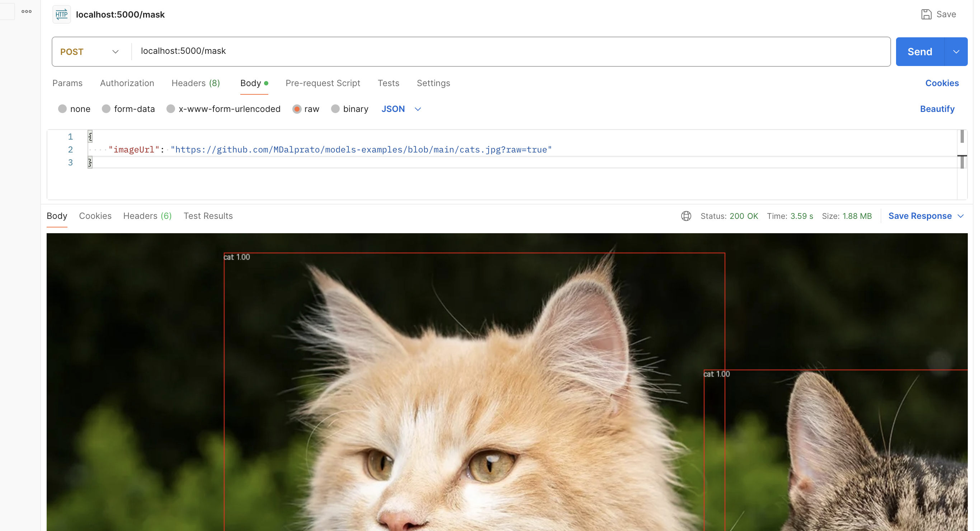Image resolution: width=980 pixels, height=531 pixels.
Task: Expand the Save Response dropdown
Action: point(960,216)
